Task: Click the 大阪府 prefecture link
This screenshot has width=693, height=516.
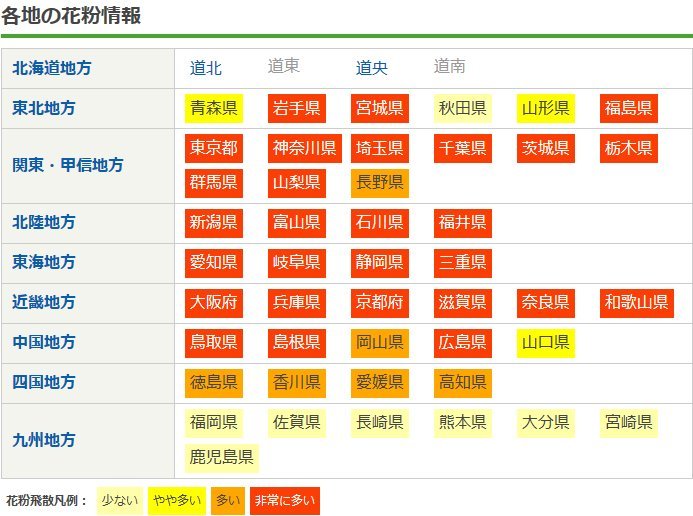Action: 214,302
